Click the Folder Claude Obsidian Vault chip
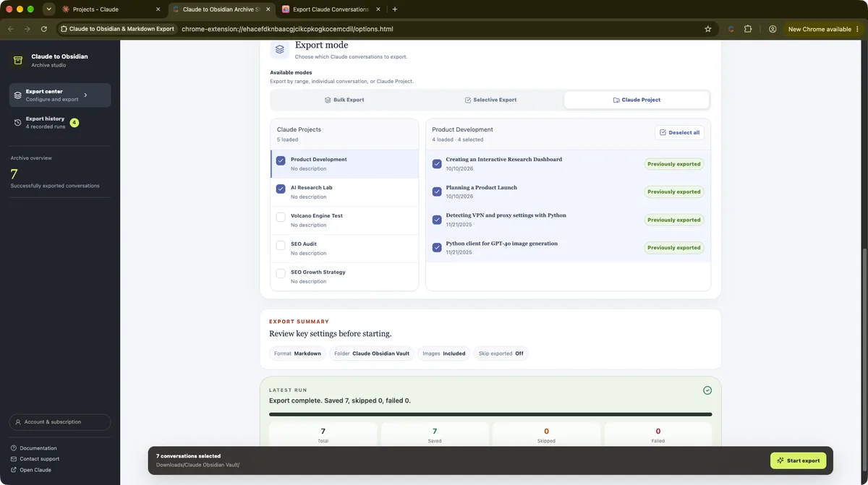Screen dimensions: 868x485 tap(372, 353)
